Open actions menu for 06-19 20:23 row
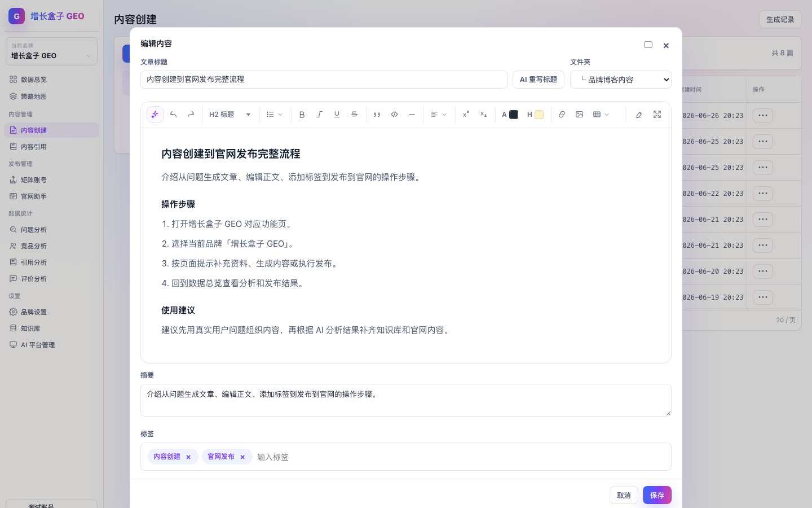 (763, 297)
